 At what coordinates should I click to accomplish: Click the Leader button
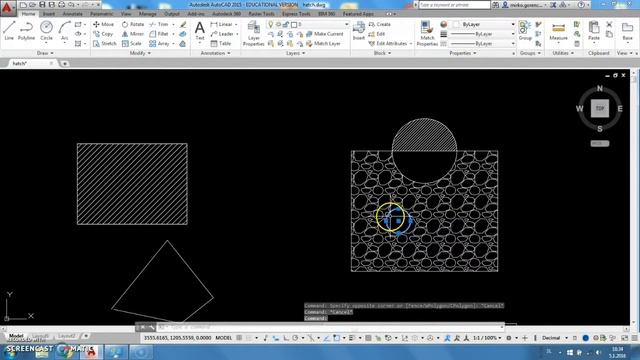224,34
